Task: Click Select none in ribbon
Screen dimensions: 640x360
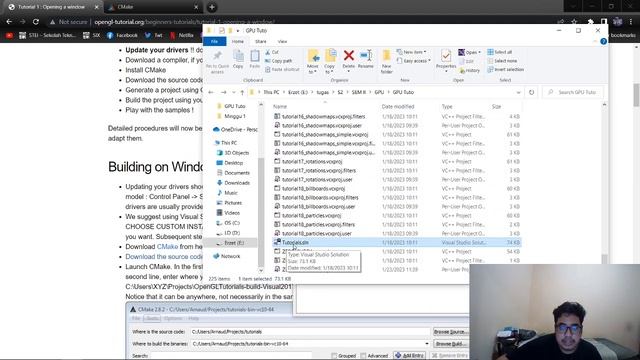Action: [x=502, y=61]
